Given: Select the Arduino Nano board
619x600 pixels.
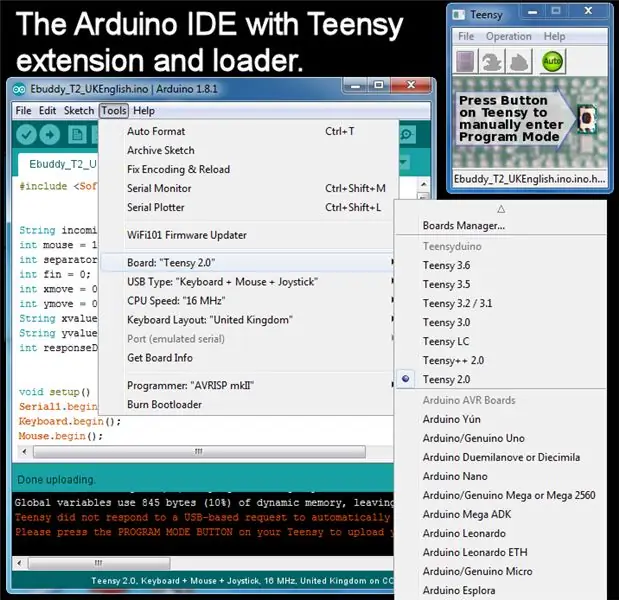Looking at the screenshot, I should coord(501,476).
